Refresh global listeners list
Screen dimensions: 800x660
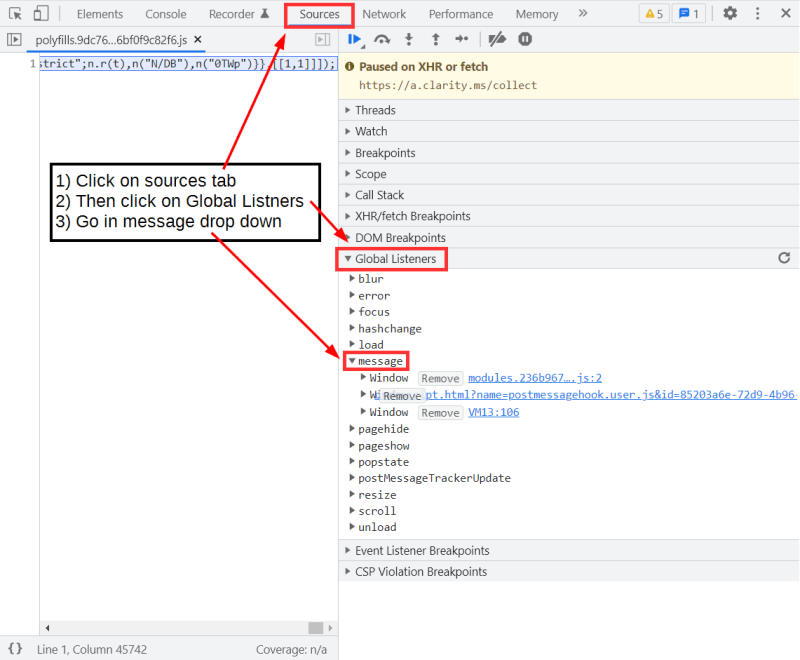(784, 258)
